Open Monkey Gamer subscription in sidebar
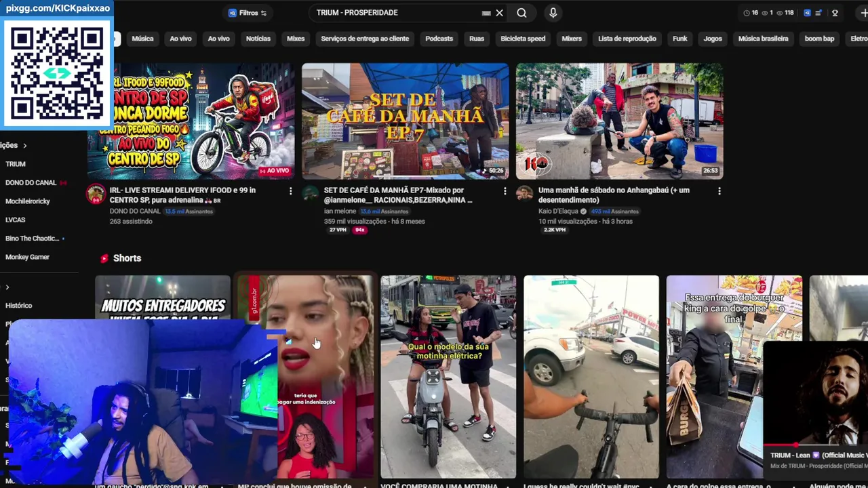The image size is (868, 488). click(x=28, y=257)
